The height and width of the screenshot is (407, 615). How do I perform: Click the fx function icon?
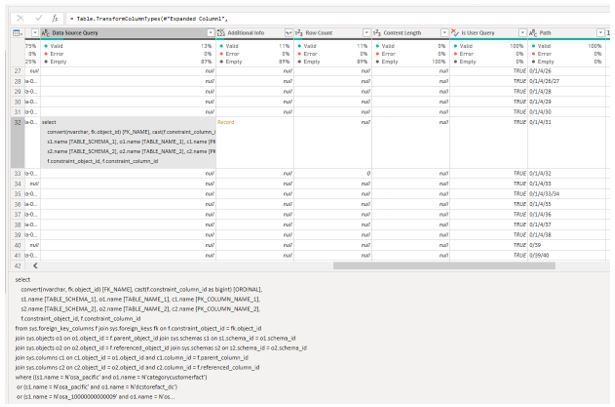click(56, 18)
